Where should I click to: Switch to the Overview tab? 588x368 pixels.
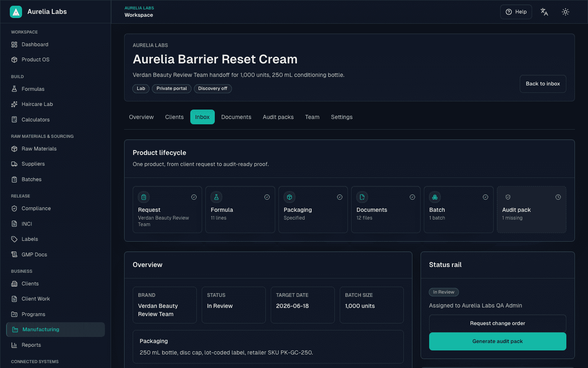[141, 117]
